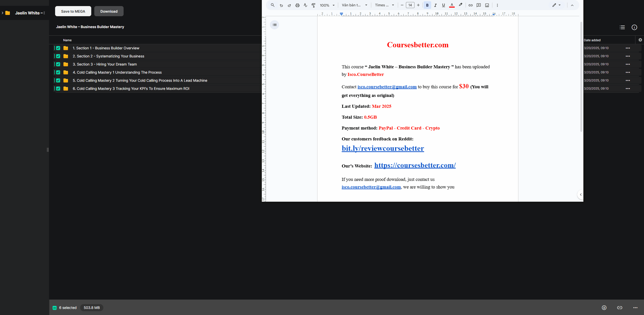Uncheck Section 3 Hiring Your Dream Team
Screen dimensions: 644x315
click(58, 64)
